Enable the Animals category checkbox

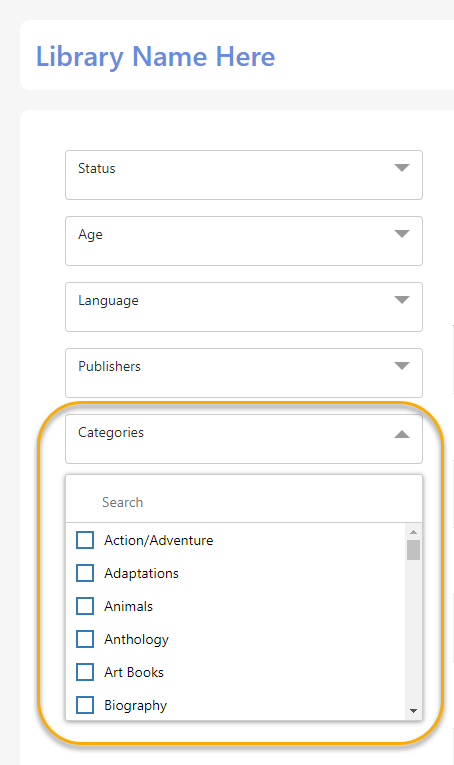coord(85,606)
